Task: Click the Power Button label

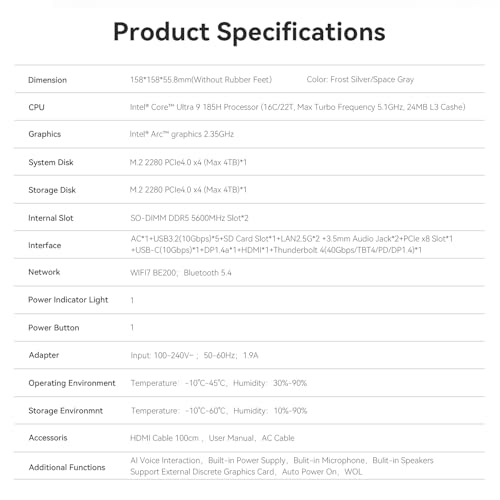Action: [54, 328]
